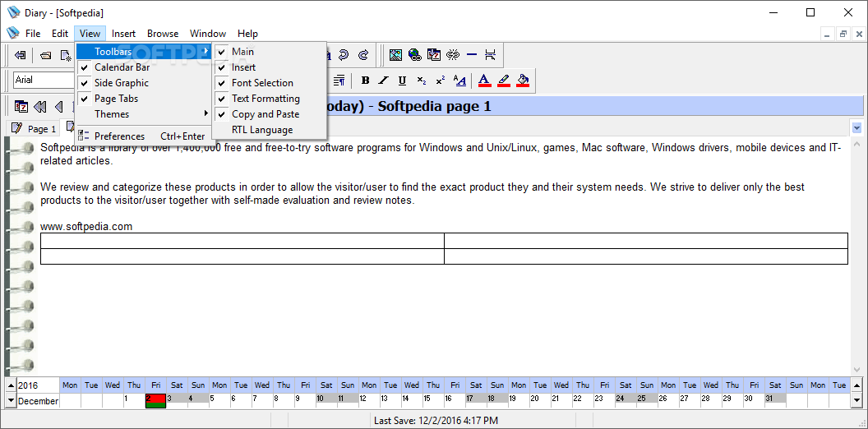Click the single left arrow previous day icon
The height and width of the screenshot is (429, 868).
pos(58,106)
